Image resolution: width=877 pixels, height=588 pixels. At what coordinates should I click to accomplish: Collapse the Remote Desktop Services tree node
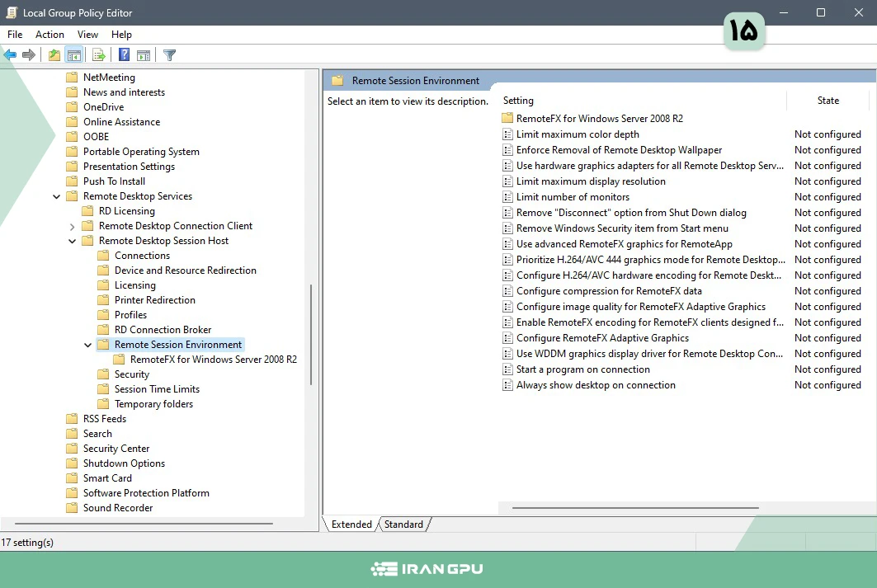(x=57, y=196)
